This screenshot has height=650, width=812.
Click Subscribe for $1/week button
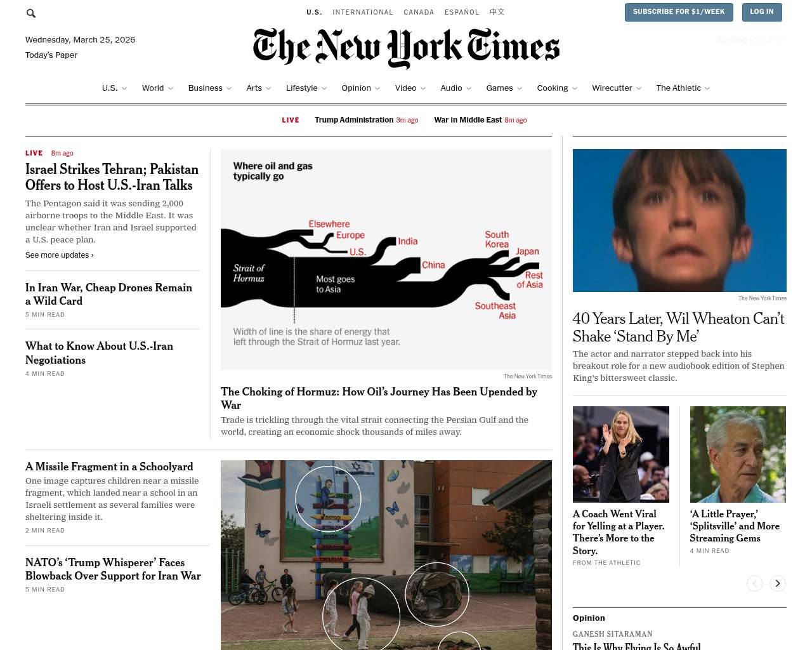[679, 12]
